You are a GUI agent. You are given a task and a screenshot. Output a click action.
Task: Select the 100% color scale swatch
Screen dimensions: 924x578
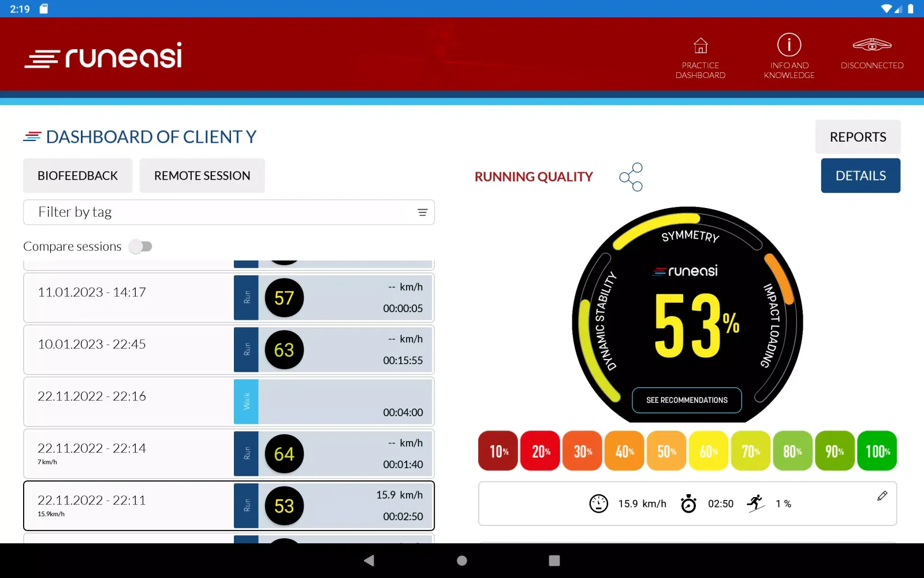(877, 451)
